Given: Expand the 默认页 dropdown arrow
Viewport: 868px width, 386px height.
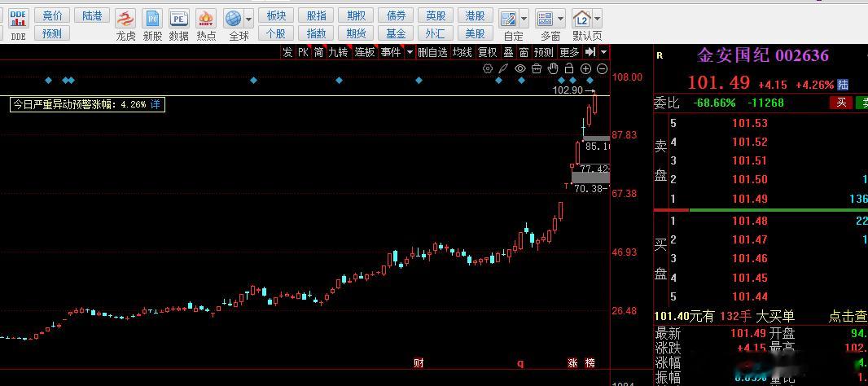Looking at the screenshot, I should [598, 19].
